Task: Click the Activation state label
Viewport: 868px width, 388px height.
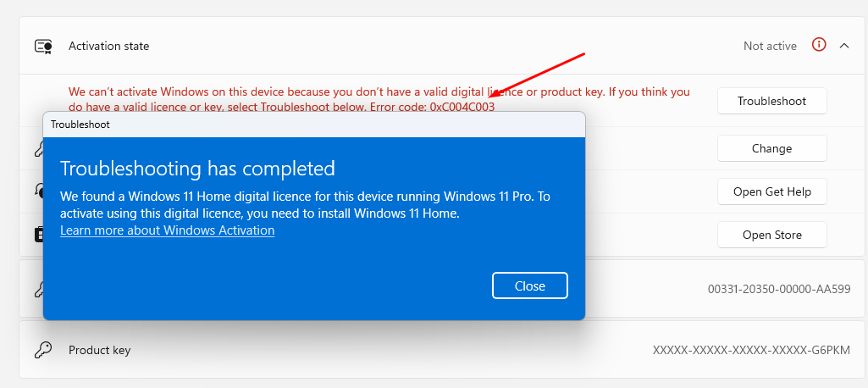Action: (x=108, y=46)
